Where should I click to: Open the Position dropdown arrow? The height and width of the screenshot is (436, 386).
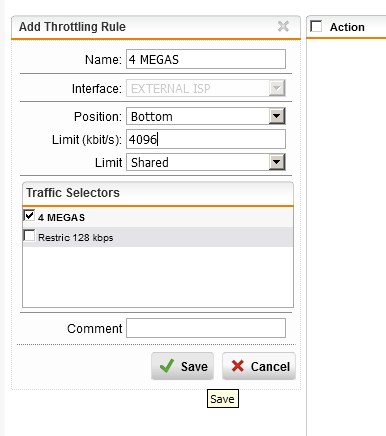(277, 116)
